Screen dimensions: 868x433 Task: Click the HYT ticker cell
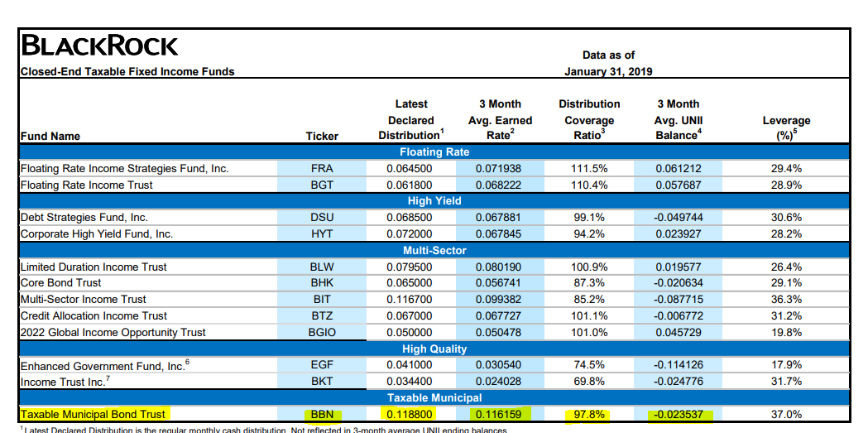(x=322, y=234)
